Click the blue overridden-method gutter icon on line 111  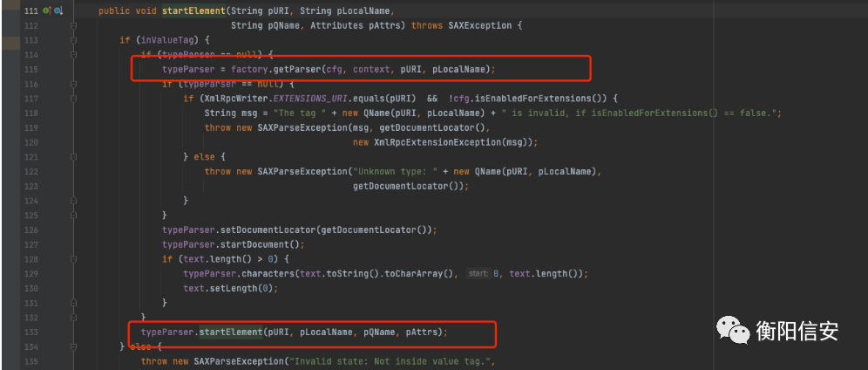[58, 11]
